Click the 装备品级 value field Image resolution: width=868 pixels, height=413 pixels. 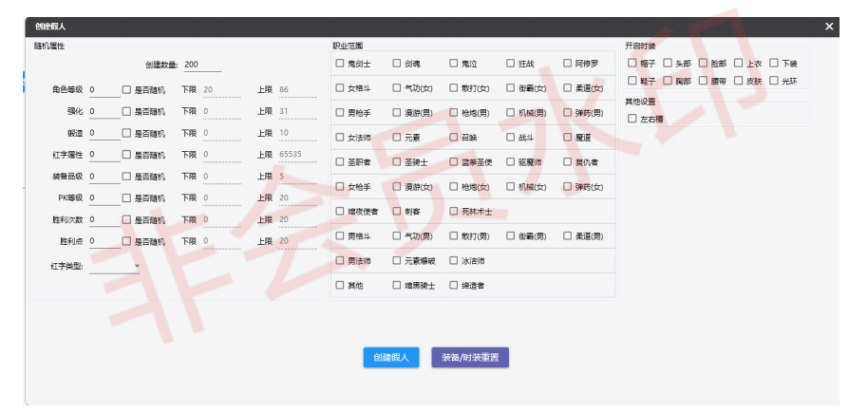click(x=104, y=176)
